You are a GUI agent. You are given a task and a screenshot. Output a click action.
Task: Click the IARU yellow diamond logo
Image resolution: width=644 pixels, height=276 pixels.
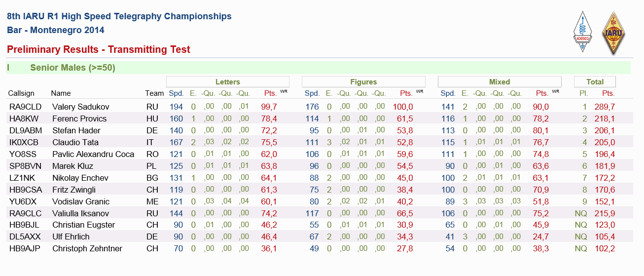click(x=614, y=33)
